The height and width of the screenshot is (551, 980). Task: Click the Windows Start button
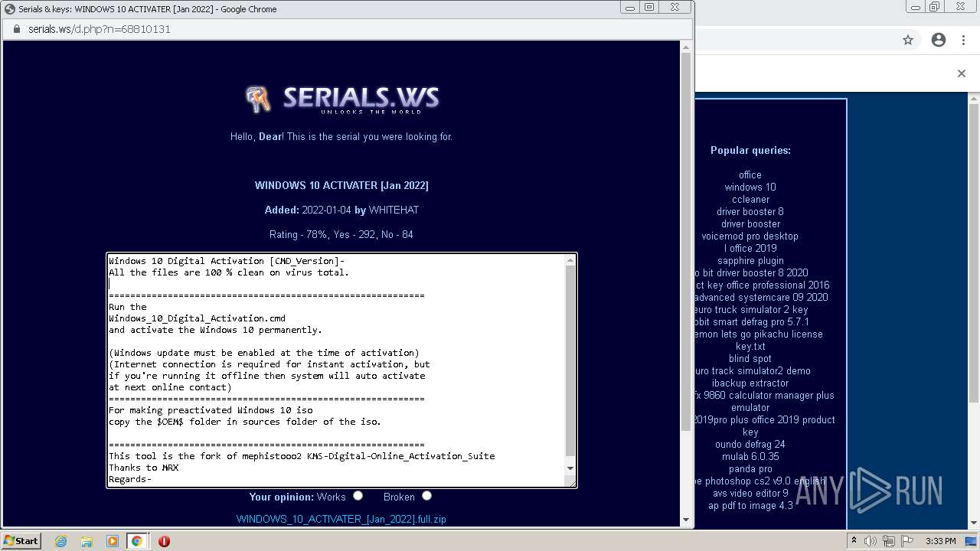point(21,540)
